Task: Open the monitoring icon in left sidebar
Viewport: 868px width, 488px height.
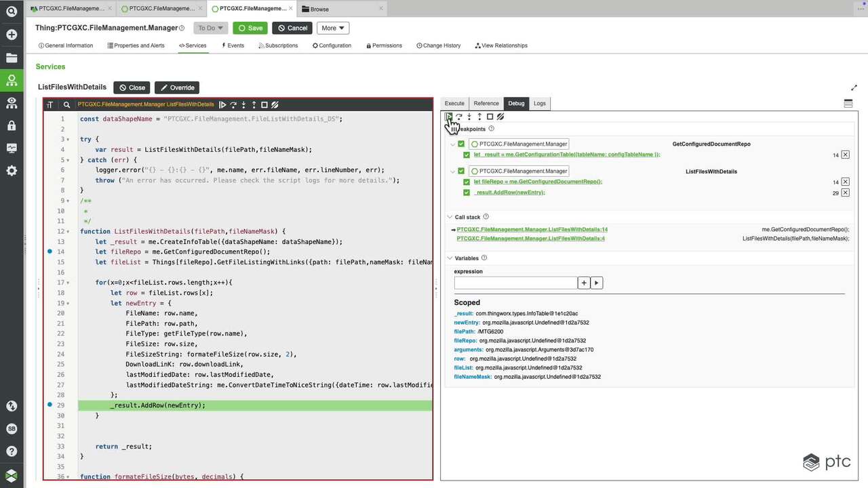Action: click(12, 148)
